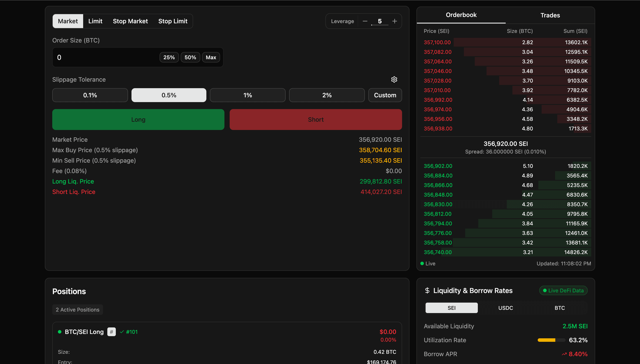
Task: Click bid price 356,812.00 row
Action: (x=505, y=214)
